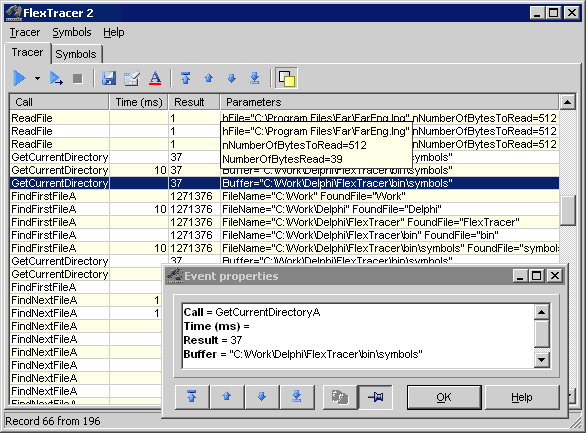The width and height of the screenshot is (586, 433).
Task: Open the Symbols menu
Action: pos(72,33)
